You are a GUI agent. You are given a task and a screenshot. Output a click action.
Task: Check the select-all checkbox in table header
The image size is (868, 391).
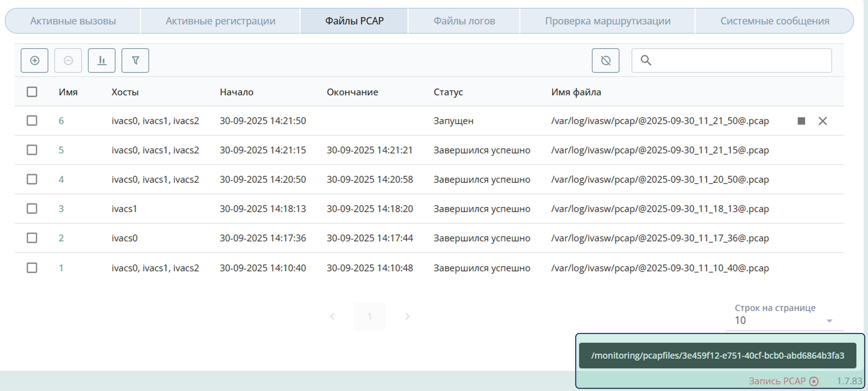32,91
